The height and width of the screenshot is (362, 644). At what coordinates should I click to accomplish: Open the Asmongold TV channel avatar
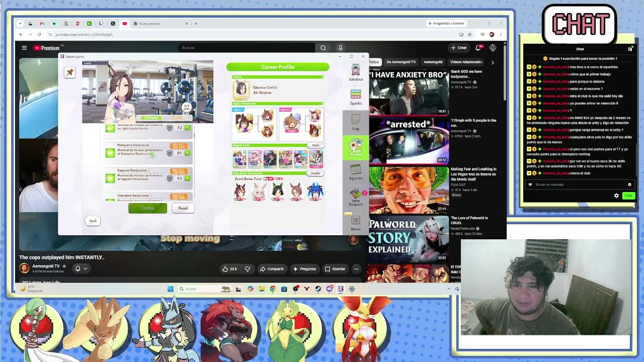pyautogui.click(x=24, y=268)
